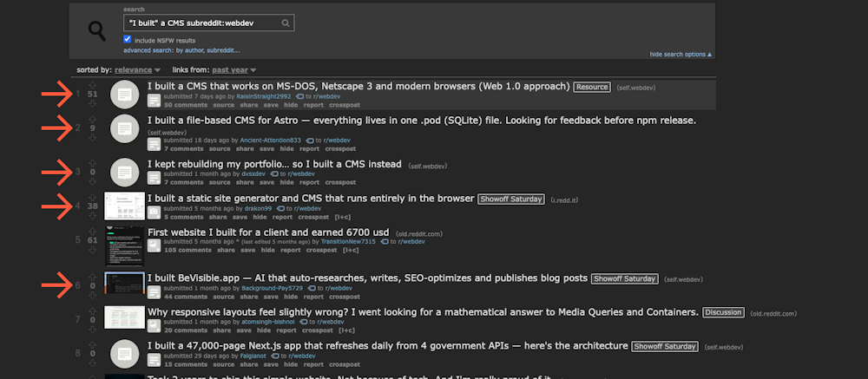Screen dimensions: 868x379
Task: Downvote the BeVisible.app post
Action: click(x=93, y=294)
